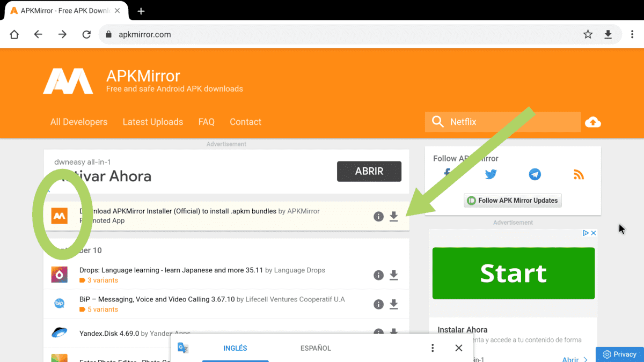Open the Contact menu item

(x=246, y=122)
